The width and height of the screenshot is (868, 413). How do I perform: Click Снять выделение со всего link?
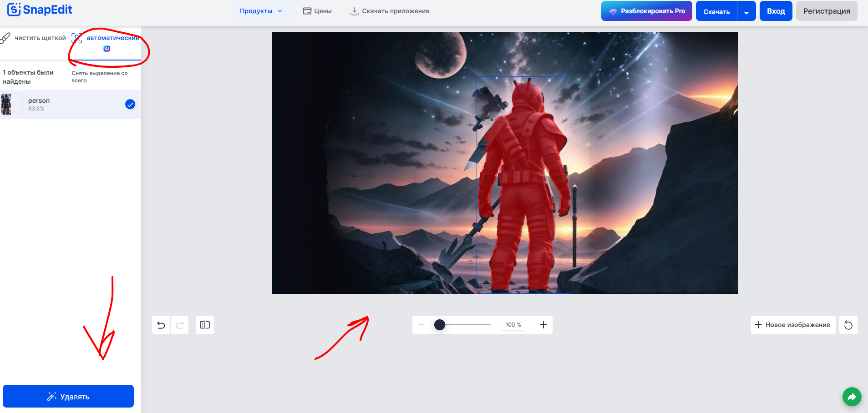pyautogui.click(x=99, y=76)
